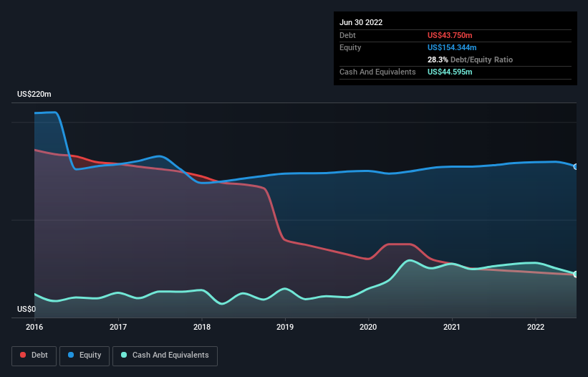Click the red Debt legend dot
This screenshot has width=588, height=377.
[x=23, y=355]
